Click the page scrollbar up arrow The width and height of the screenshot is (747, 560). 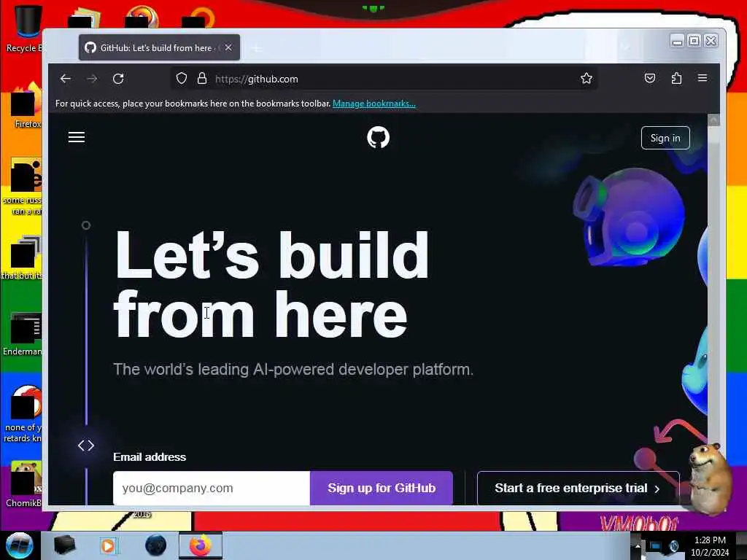[713, 120]
